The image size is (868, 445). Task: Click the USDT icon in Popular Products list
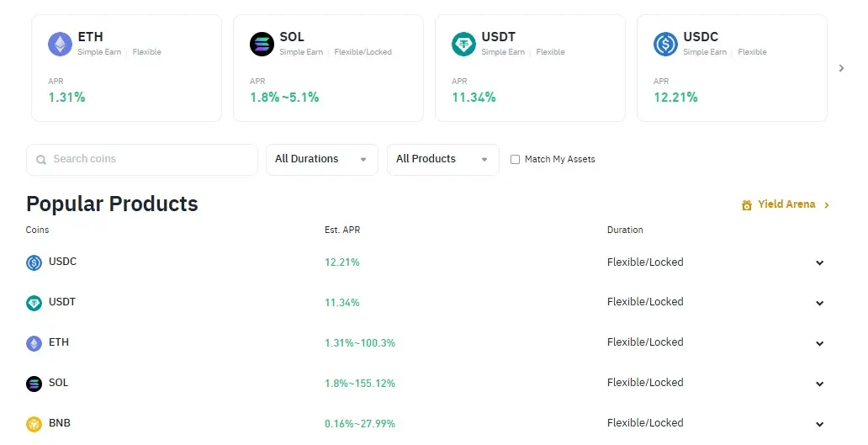(x=34, y=303)
